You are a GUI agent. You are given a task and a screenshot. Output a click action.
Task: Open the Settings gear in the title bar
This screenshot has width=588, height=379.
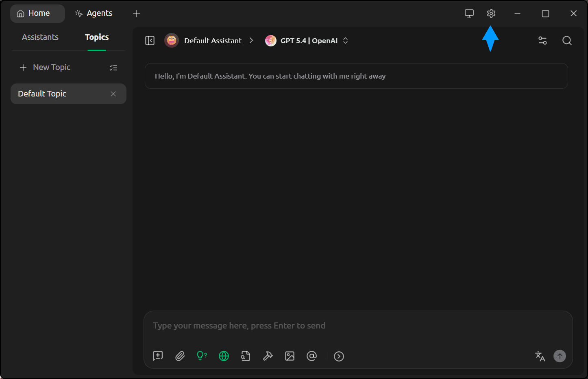[491, 13]
